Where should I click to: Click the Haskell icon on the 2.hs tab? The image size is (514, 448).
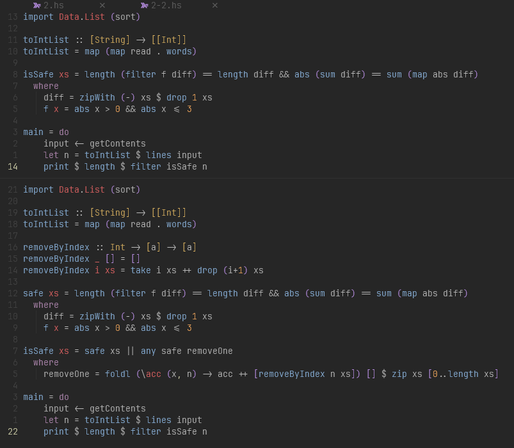point(37,5)
